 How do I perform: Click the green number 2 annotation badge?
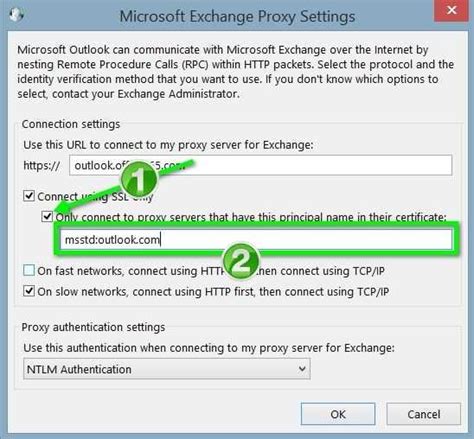click(241, 262)
